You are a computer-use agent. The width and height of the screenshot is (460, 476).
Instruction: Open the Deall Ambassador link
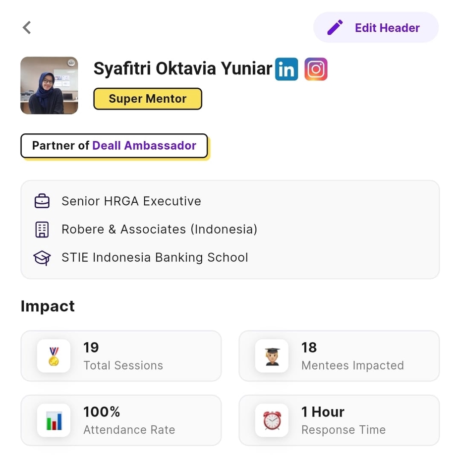click(x=144, y=146)
